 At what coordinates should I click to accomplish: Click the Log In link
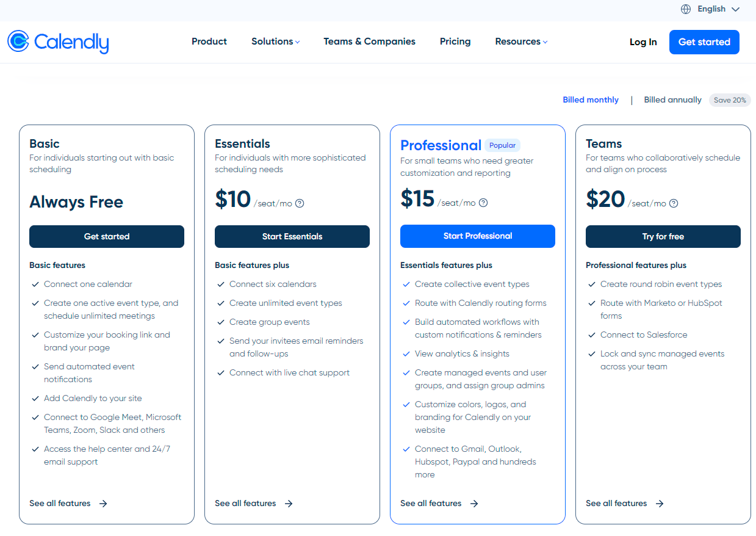(x=643, y=42)
